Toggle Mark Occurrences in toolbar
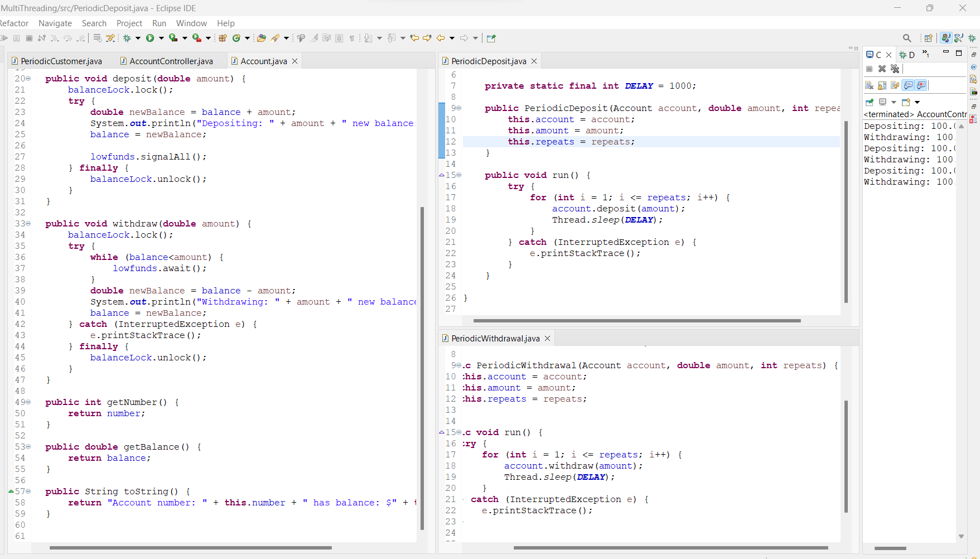 click(x=314, y=38)
